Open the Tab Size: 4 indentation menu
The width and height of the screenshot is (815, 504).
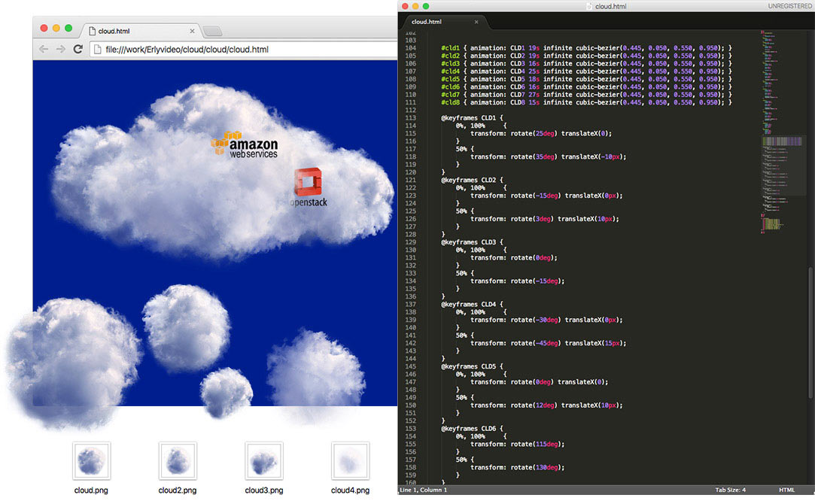(x=730, y=490)
